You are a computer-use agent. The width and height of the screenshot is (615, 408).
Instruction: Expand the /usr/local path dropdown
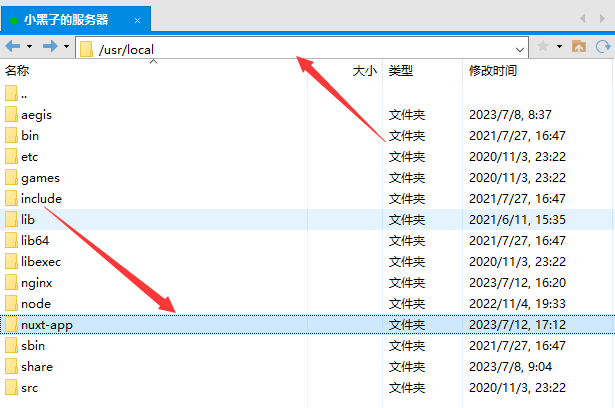pyautogui.click(x=520, y=48)
